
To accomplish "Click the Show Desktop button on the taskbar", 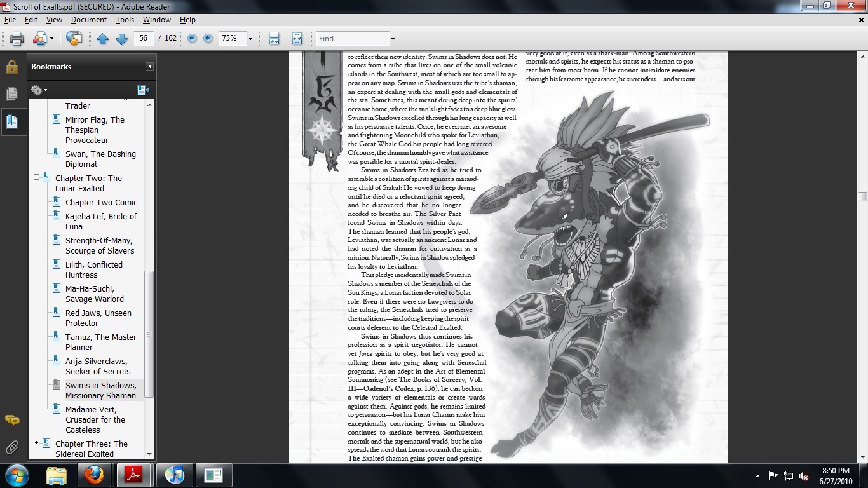I will pos(863,475).
